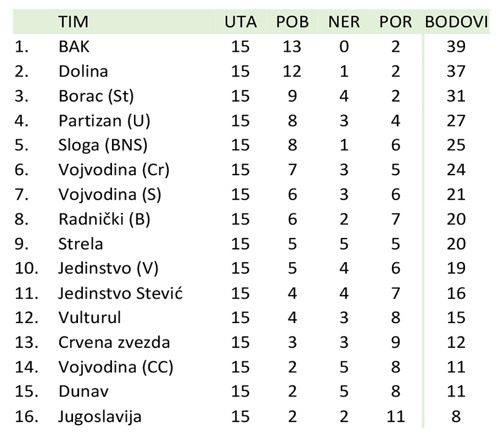
Task: Select Vojvodina (Cr) team cell
Action: 114,170
